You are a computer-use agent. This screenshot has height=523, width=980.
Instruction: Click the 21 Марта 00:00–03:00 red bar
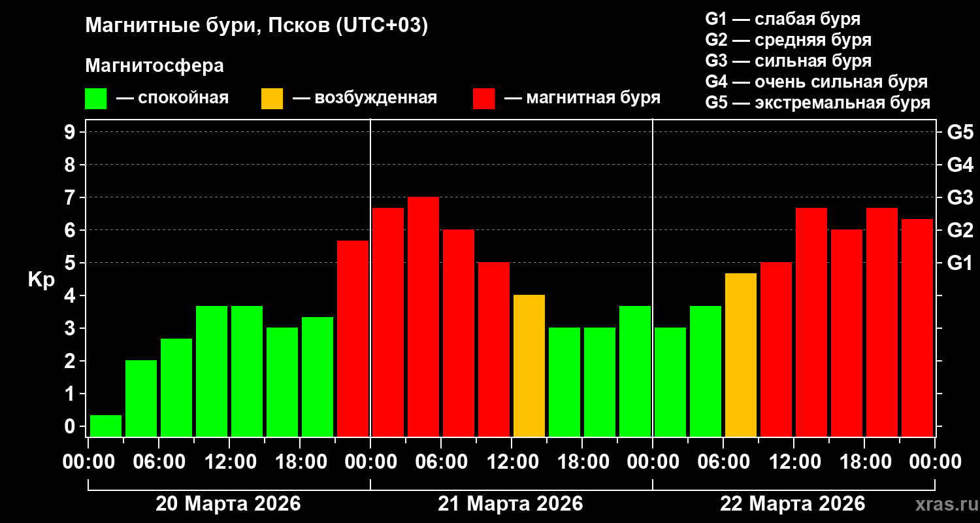click(388, 322)
